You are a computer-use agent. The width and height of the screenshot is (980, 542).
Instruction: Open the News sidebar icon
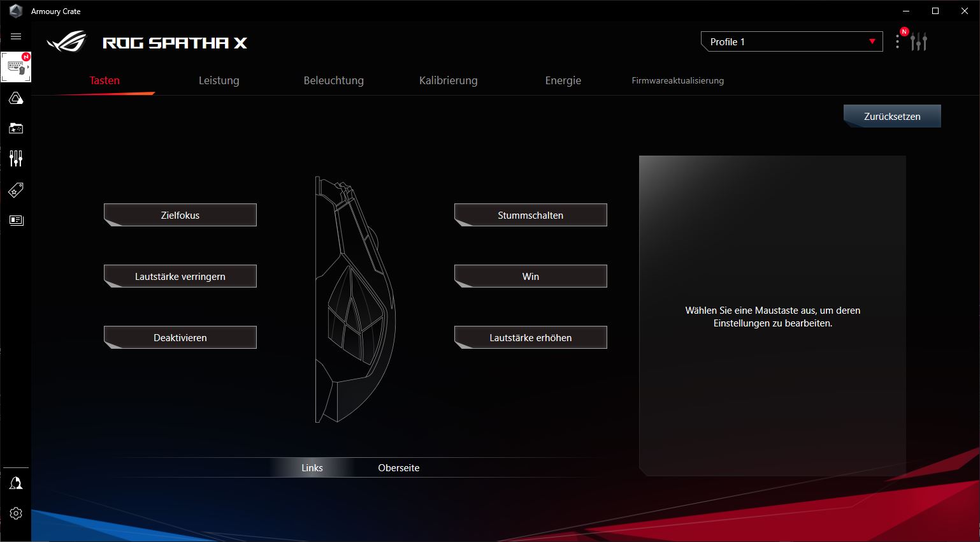click(x=16, y=220)
